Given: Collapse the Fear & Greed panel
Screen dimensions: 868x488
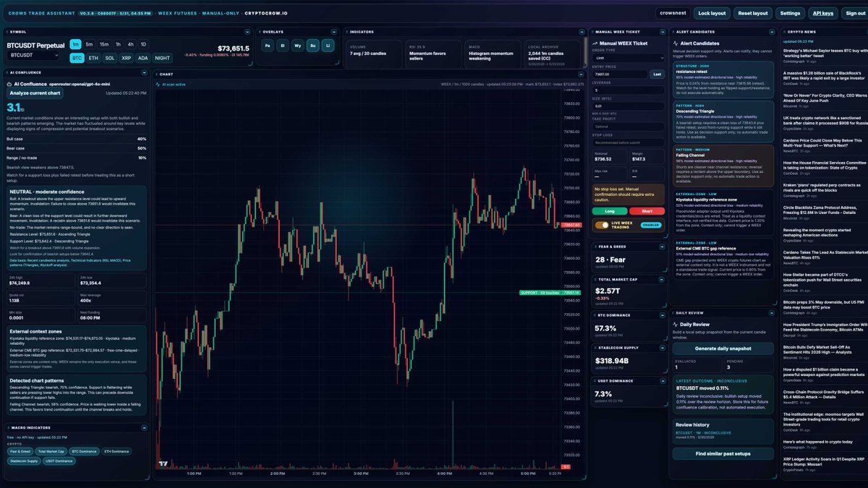Looking at the screenshot, I should click(x=662, y=246).
